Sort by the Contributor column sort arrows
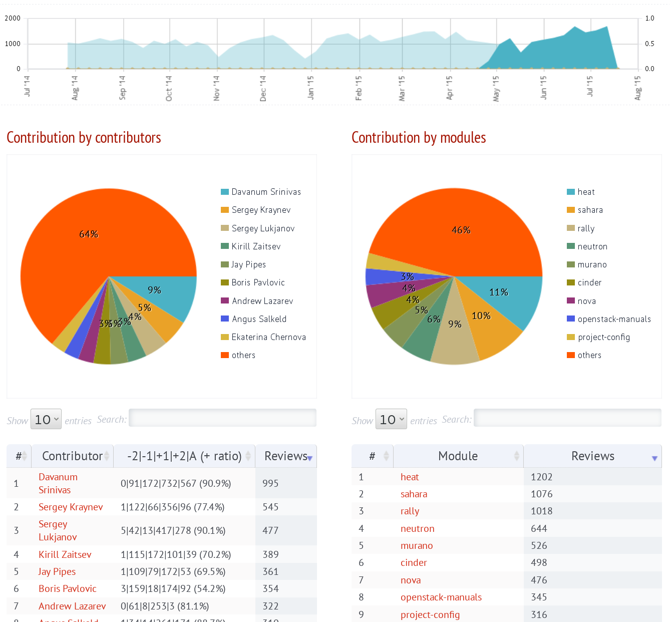The height and width of the screenshot is (622, 672). tap(107, 456)
